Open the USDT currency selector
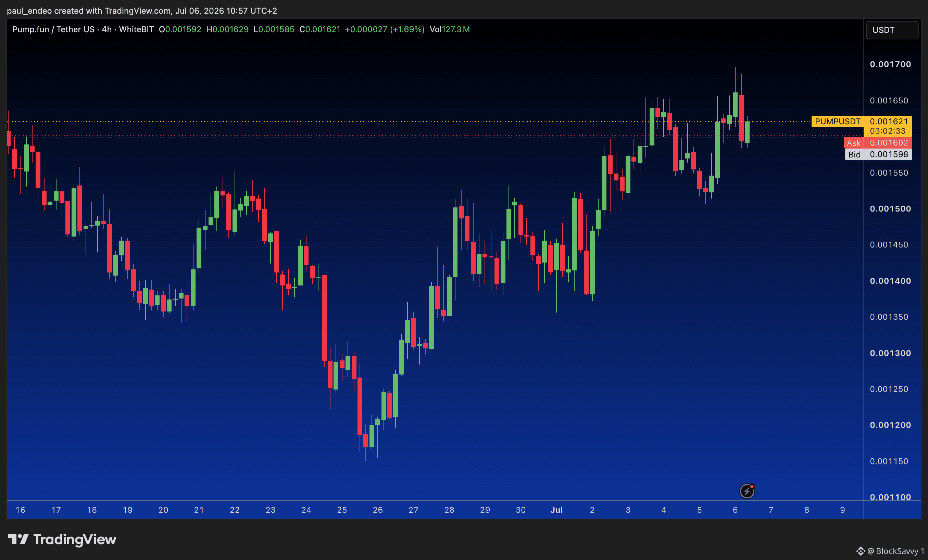928x560 pixels. point(892,30)
